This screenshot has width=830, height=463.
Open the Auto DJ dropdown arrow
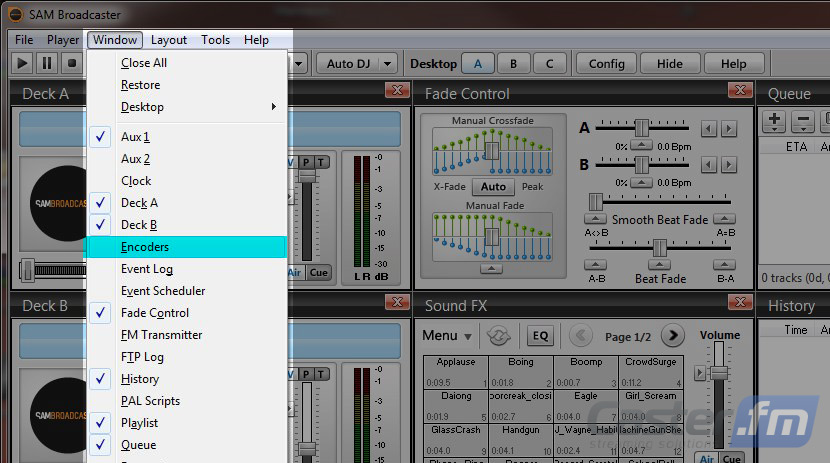point(388,63)
